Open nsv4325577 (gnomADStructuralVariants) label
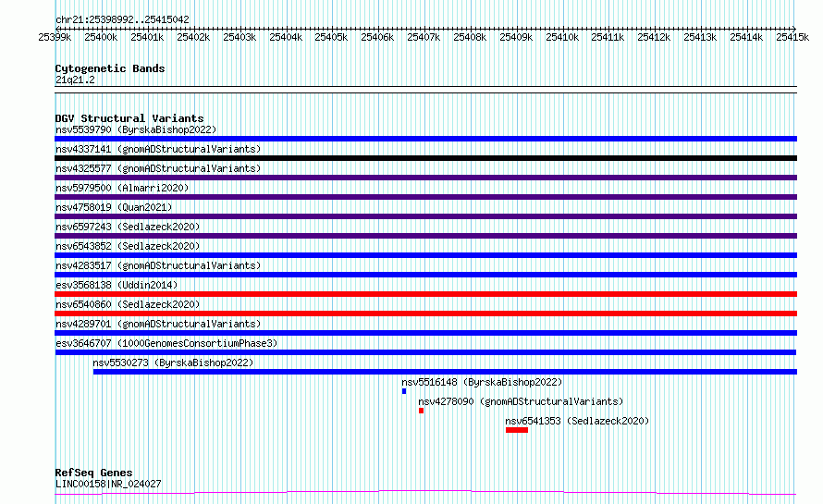The width and height of the screenshot is (823, 504). 158,168
